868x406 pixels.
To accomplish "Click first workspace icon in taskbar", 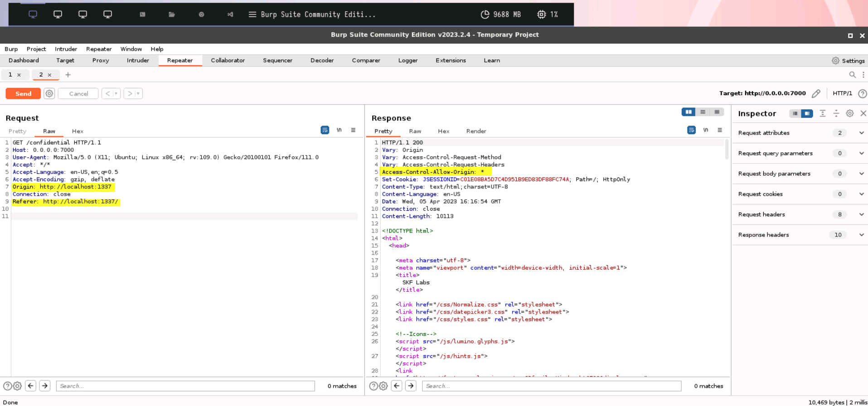I will (x=33, y=14).
